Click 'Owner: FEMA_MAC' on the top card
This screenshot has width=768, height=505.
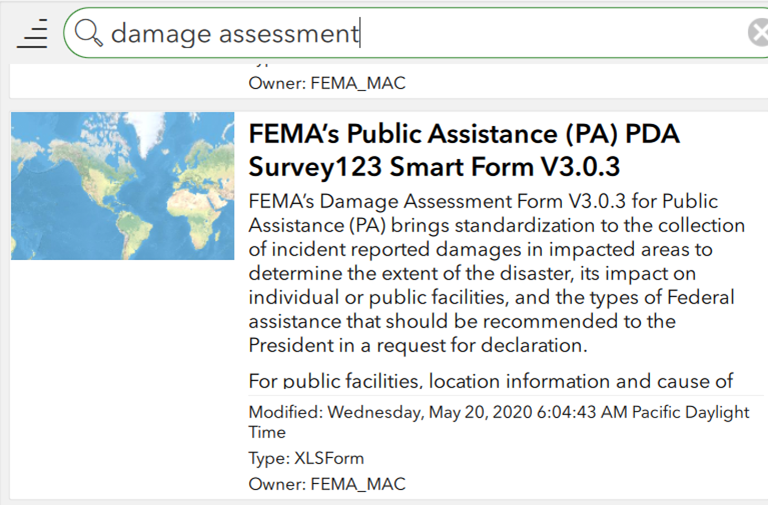point(327,84)
